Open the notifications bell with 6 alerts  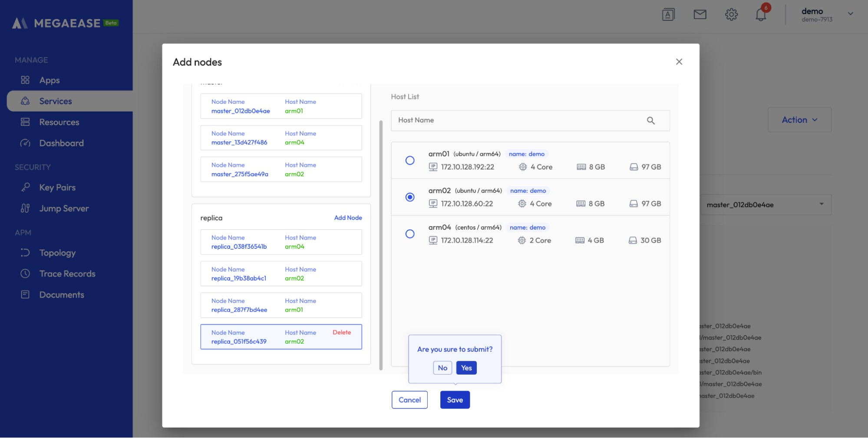tap(760, 14)
